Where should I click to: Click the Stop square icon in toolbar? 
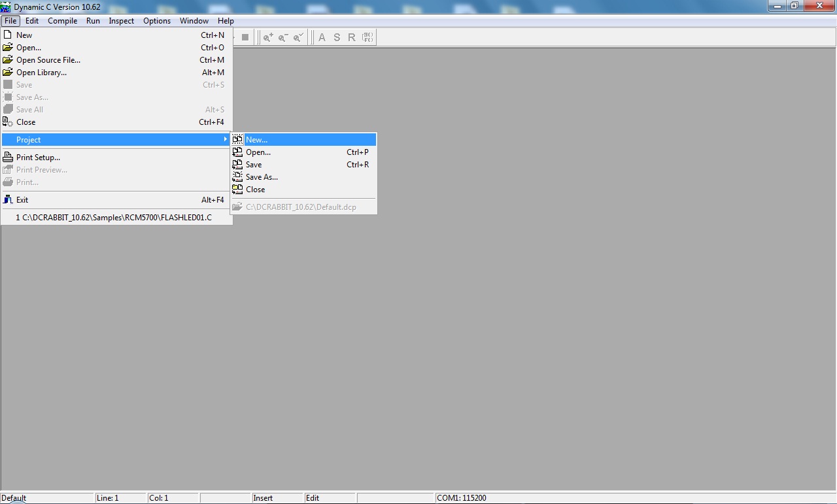[245, 37]
